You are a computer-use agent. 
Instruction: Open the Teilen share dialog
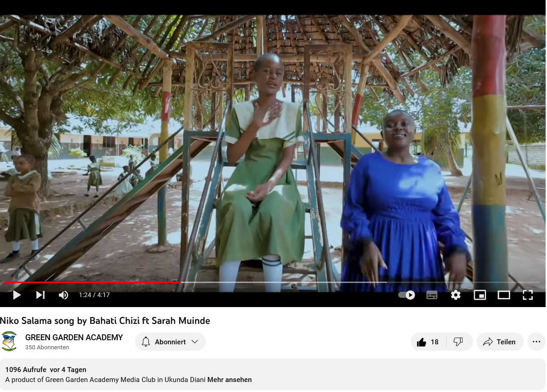[500, 342]
